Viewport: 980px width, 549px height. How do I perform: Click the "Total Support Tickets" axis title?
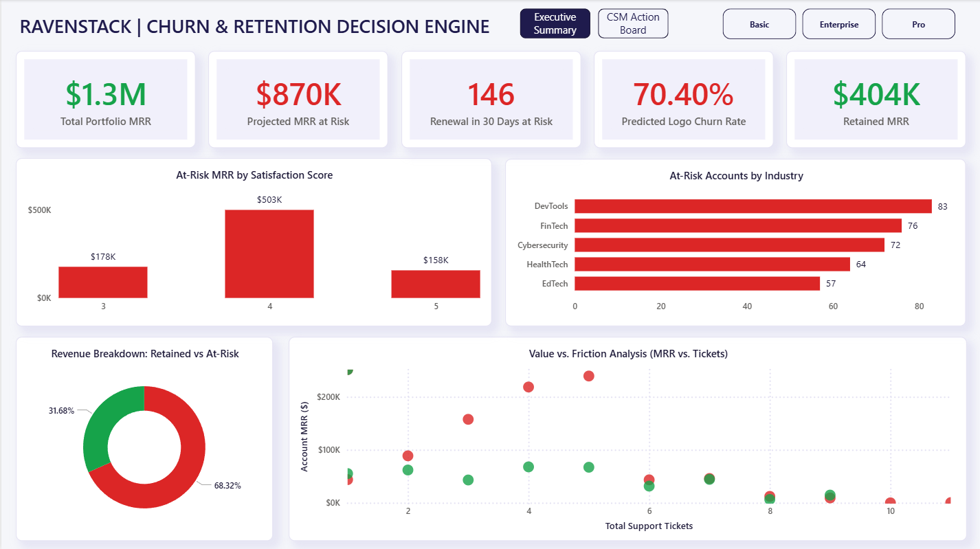(x=649, y=526)
